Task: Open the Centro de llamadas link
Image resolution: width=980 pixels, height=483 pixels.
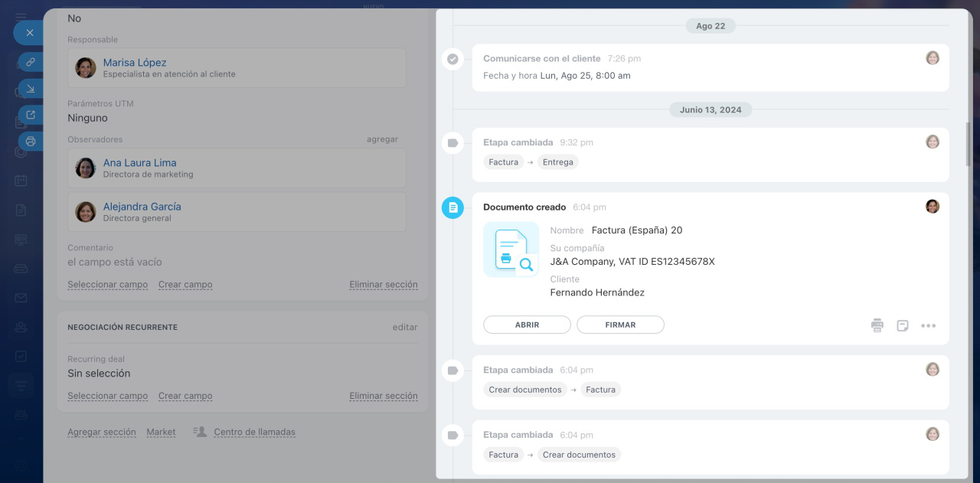Action: click(254, 432)
